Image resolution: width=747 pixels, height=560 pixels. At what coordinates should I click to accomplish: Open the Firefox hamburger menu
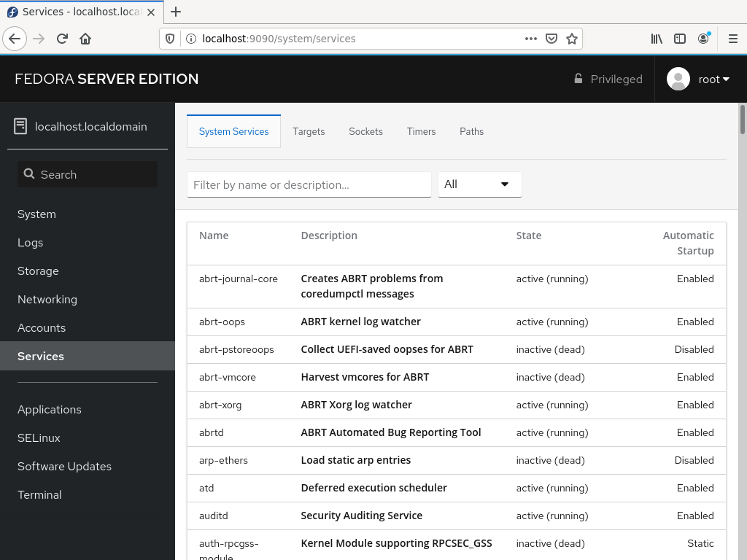(x=733, y=39)
